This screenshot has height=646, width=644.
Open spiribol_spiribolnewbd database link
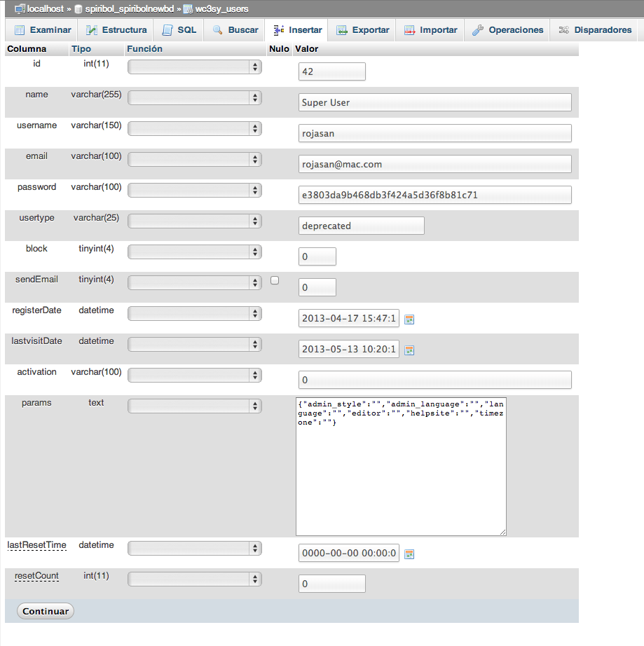pyautogui.click(x=130, y=9)
